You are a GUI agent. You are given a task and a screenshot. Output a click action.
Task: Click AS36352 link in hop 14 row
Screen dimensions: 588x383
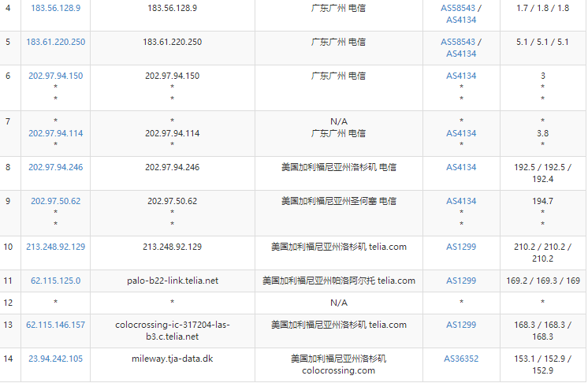tap(461, 359)
